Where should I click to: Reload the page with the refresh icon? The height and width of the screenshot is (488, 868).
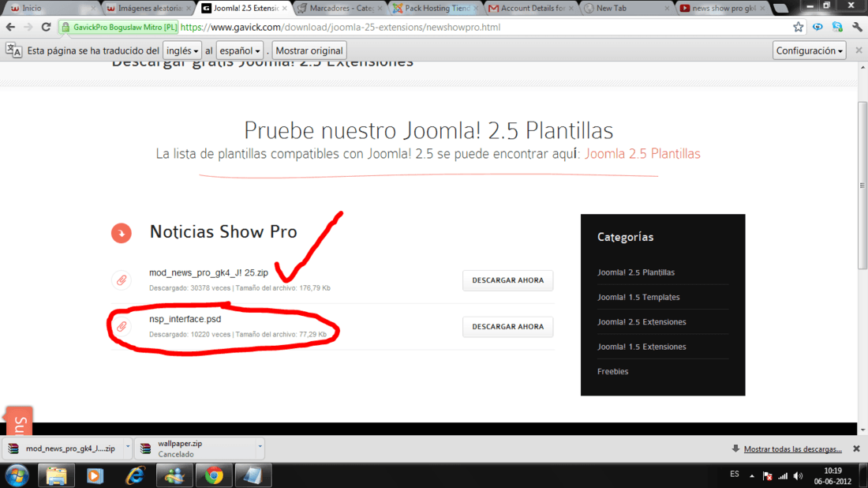[47, 27]
